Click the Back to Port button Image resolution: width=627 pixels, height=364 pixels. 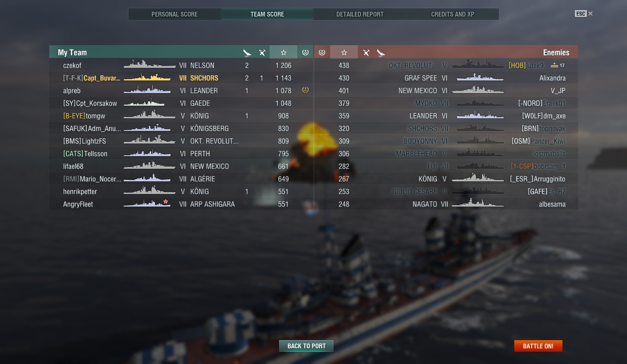point(307,346)
